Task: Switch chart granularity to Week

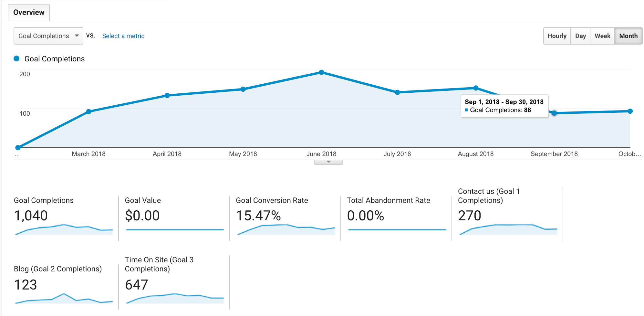Action: (x=602, y=36)
